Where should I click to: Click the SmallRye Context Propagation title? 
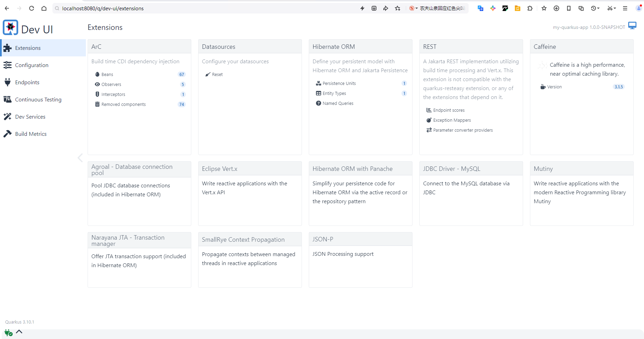[243, 239]
